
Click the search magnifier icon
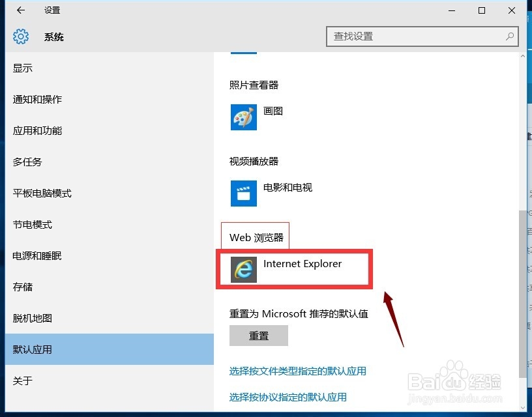point(510,36)
